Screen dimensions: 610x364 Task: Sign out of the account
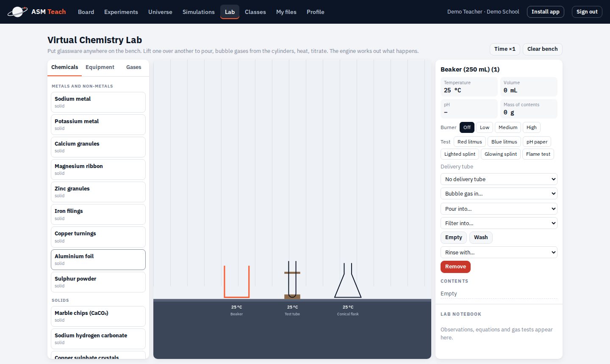point(587,12)
